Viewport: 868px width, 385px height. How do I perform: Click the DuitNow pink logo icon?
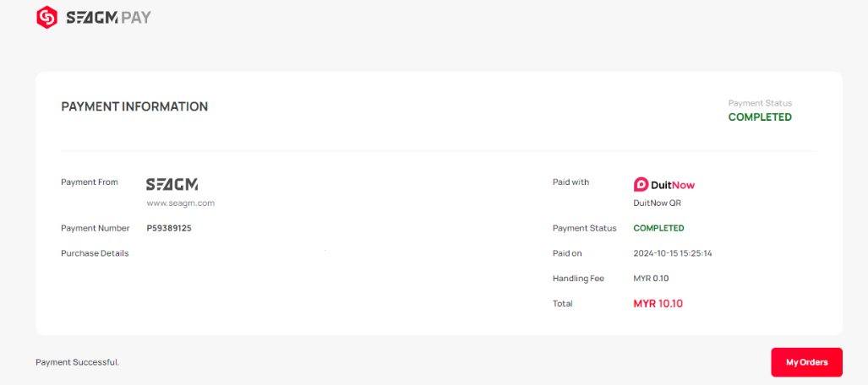(641, 184)
